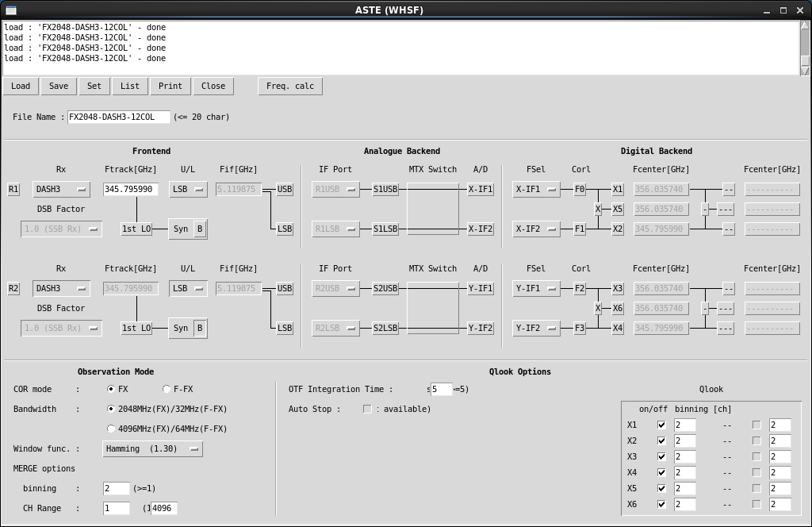Click the X1 Qlook binning field

[x=684, y=425]
